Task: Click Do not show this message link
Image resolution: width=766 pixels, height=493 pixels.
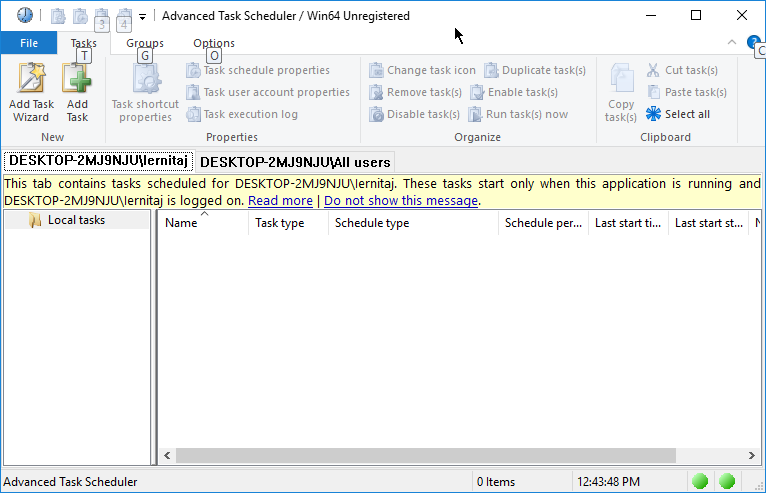Action: [401, 201]
